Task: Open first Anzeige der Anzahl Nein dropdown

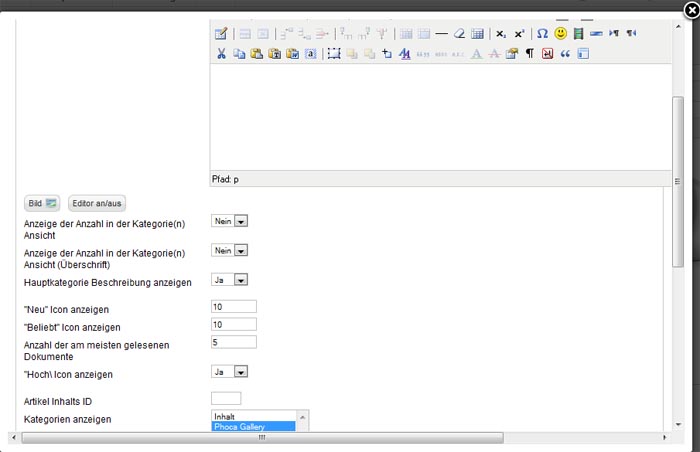Action: pyautogui.click(x=229, y=220)
